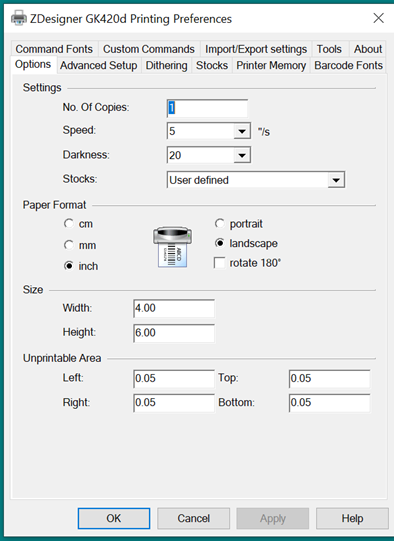Click the Top unprintable area field
This screenshot has width=394, height=541.
(329, 378)
